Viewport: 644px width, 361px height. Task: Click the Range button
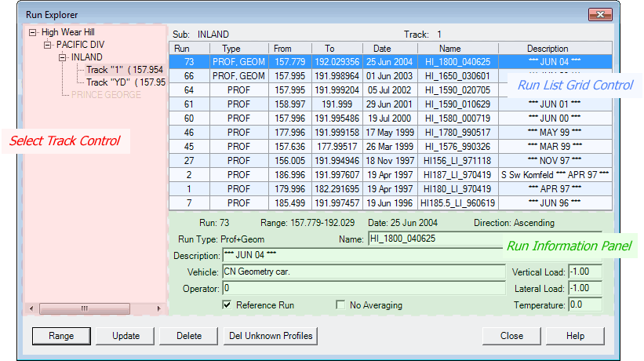[61, 336]
